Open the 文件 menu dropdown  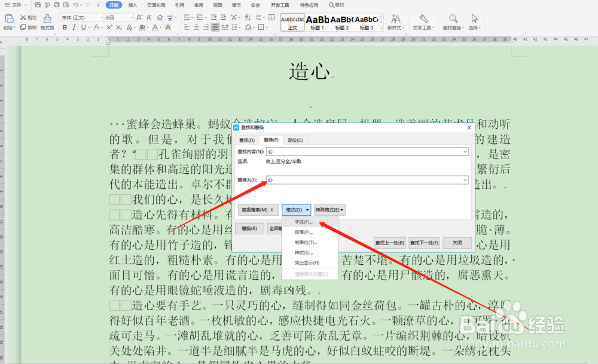tap(16, 5)
